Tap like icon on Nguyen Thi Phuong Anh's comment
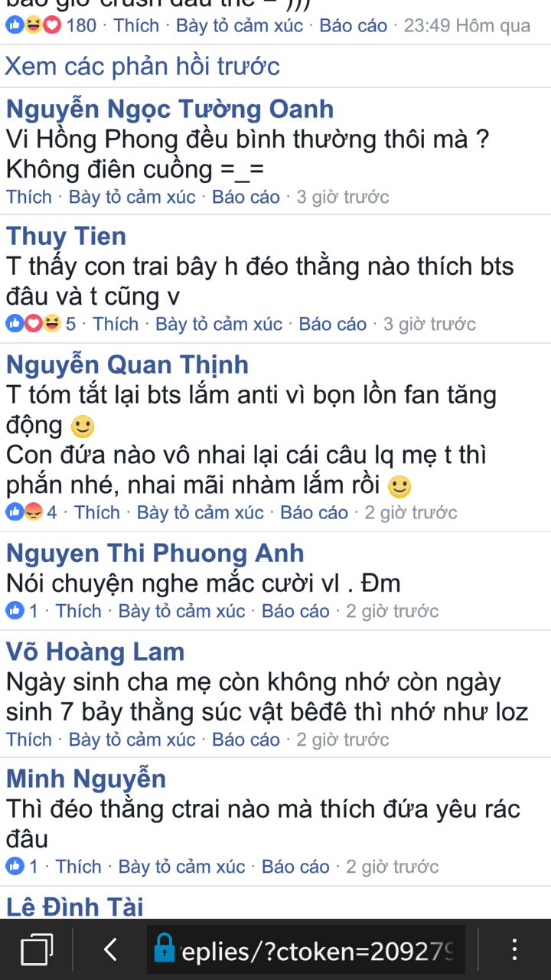The height and width of the screenshot is (980, 551). pyautogui.click(x=15, y=611)
